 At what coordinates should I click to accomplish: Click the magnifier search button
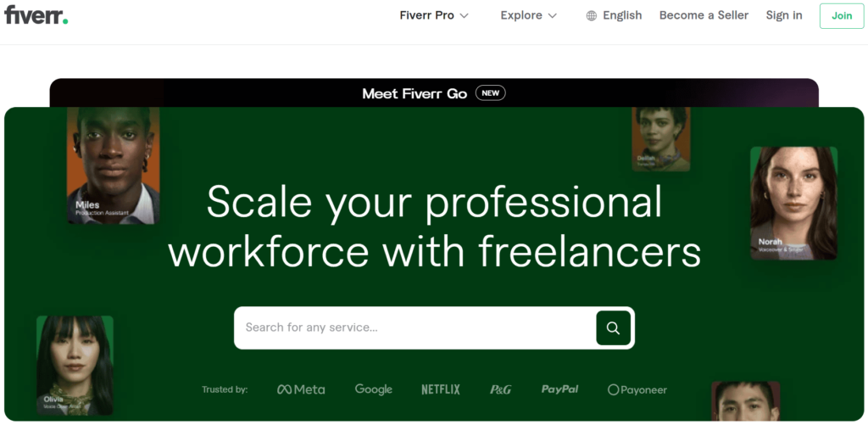click(614, 328)
